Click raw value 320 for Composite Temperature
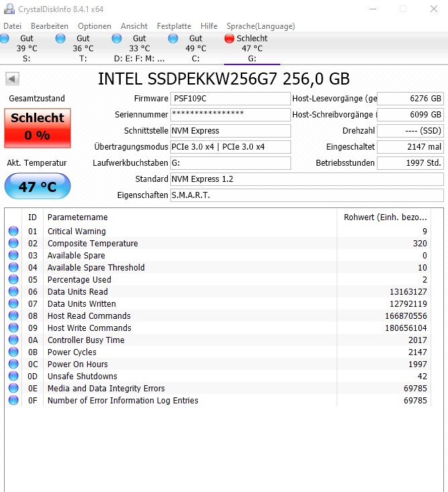The height and width of the screenshot is (492, 448). 420,244
